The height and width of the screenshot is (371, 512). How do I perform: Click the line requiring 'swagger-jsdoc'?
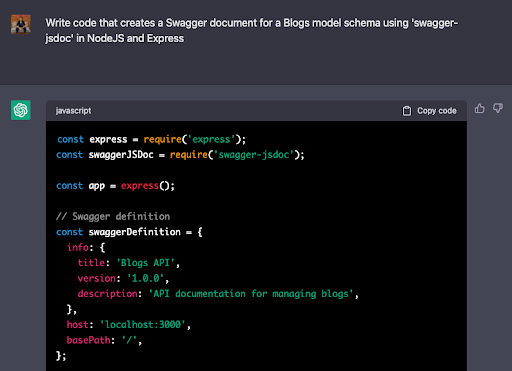point(180,155)
